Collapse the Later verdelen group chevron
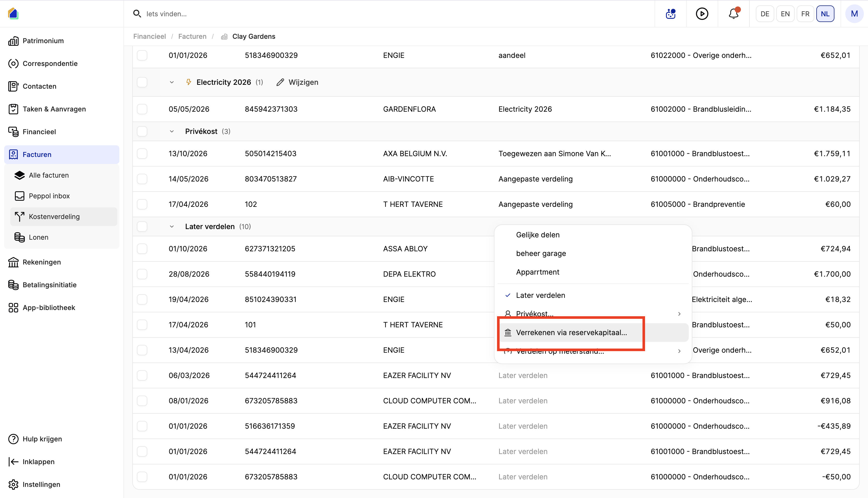 point(172,227)
